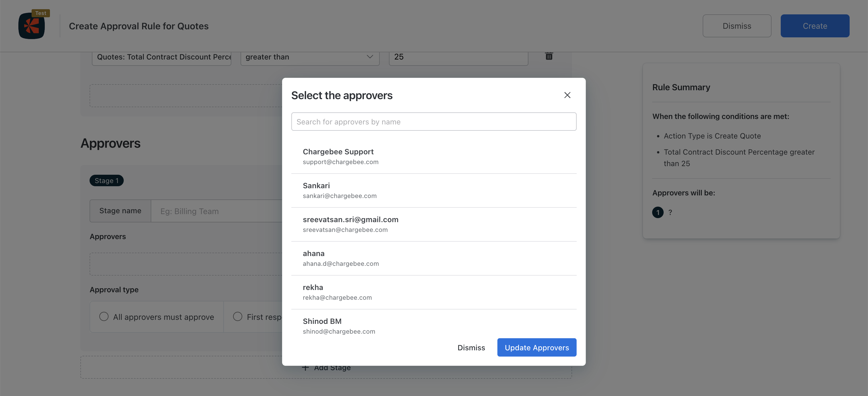Focus the Search for approvers field

coord(433,122)
